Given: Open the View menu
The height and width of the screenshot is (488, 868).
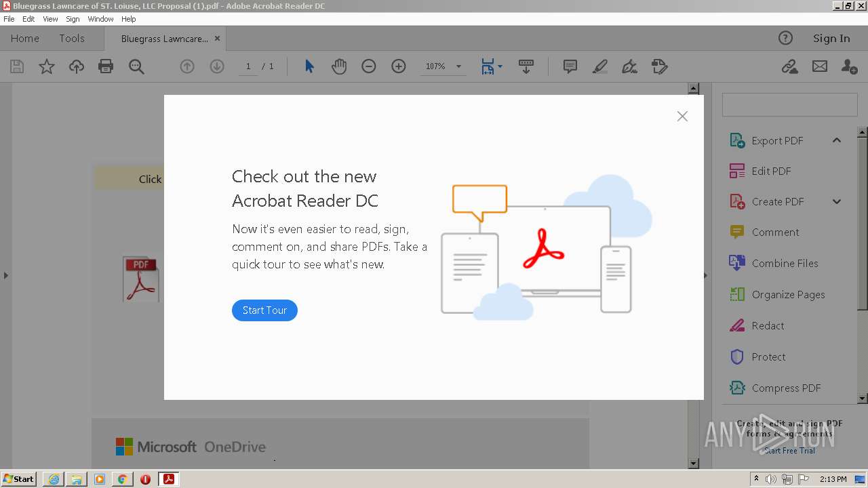Looking at the screenshot, I should (x=50, y=19).
